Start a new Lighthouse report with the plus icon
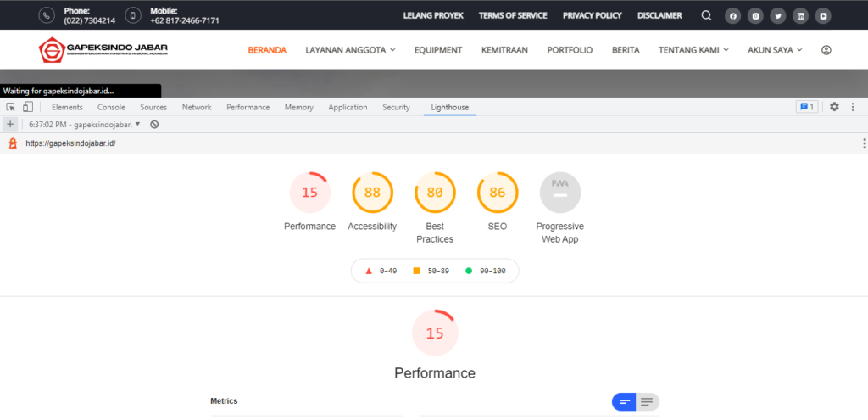The width and height of the screenshot is (868, 420). pyautogui.click(x=10, y=124)
